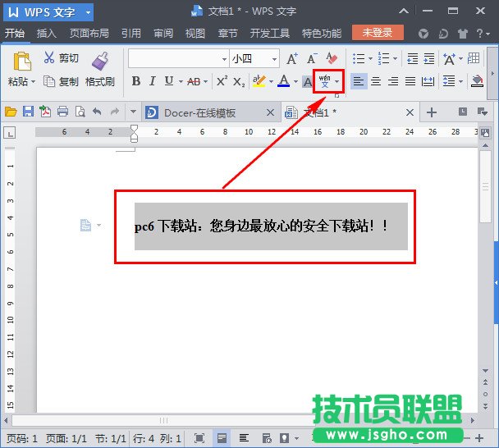Click the redo arrow
This screenshot has height=448, width=499.
[115, 112]
